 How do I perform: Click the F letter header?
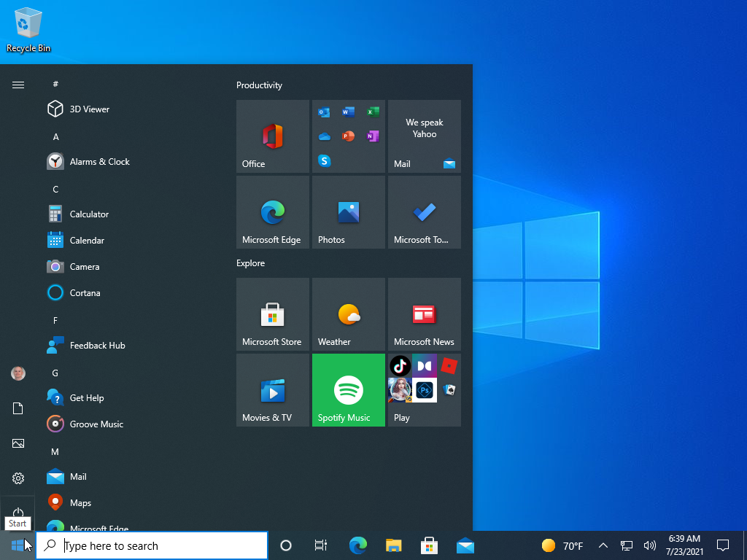pos(55,321)
